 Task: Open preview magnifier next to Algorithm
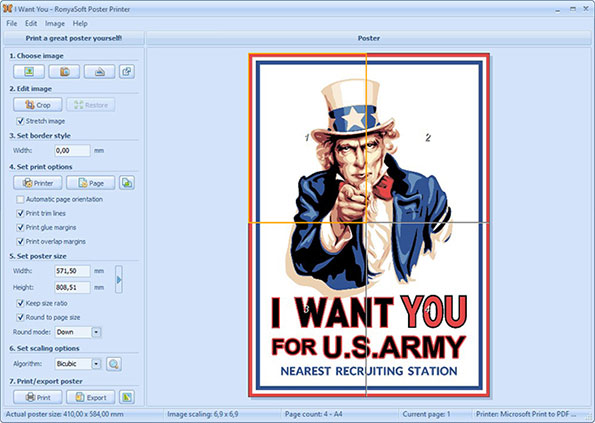(113, 364)
